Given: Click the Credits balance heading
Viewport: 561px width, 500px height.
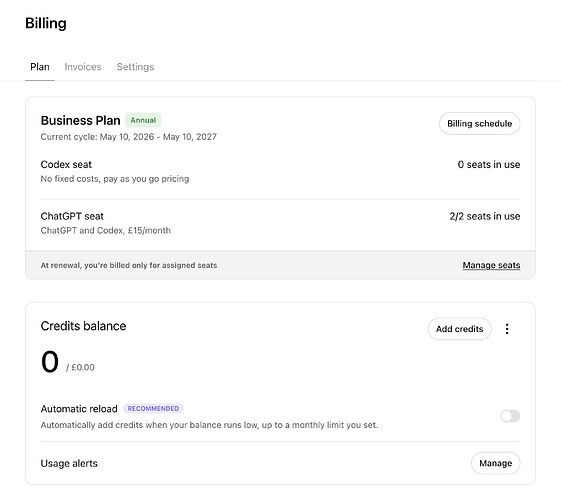Looking at the screenshot, I should click(83, 326).
